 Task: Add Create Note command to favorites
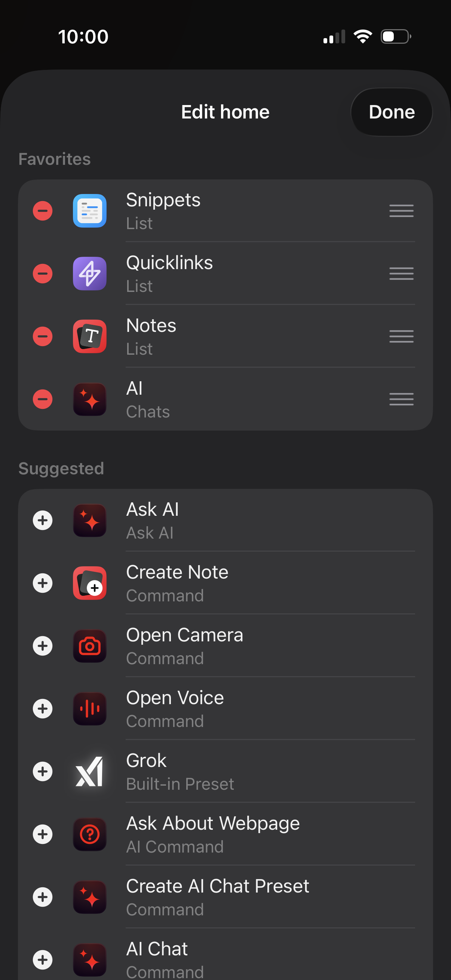(x=43, y=583)
